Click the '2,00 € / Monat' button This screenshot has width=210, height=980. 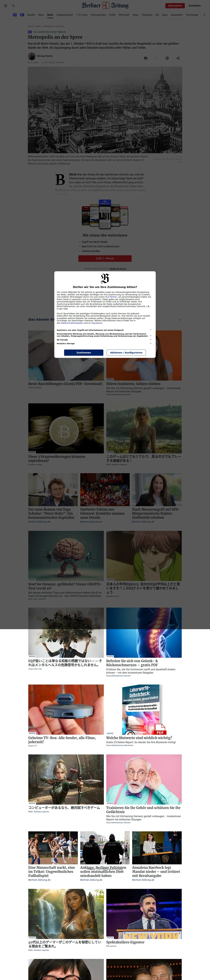point(105,259)
